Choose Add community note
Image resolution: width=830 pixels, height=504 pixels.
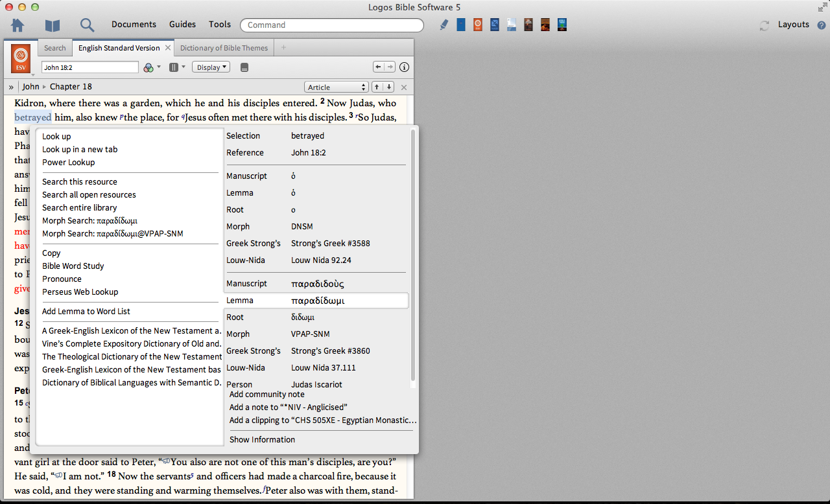[x=267, y=395]
